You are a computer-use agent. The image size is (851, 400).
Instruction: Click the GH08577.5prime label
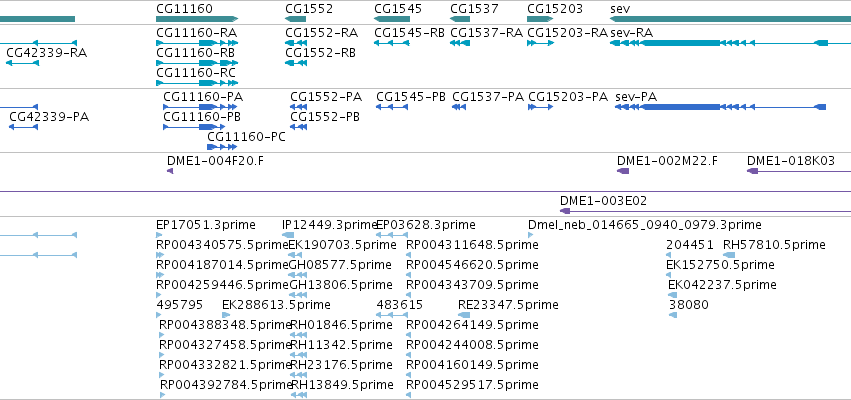tap(340, 265)
